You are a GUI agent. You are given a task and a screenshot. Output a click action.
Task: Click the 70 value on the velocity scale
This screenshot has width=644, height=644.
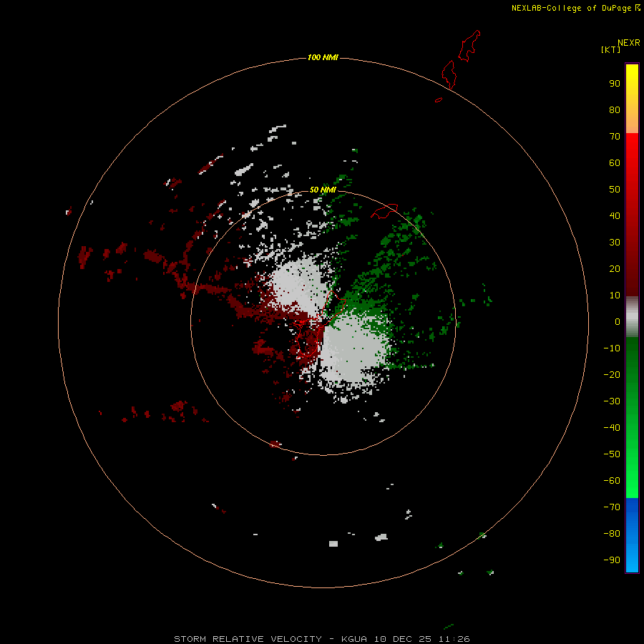click(615, 137)
